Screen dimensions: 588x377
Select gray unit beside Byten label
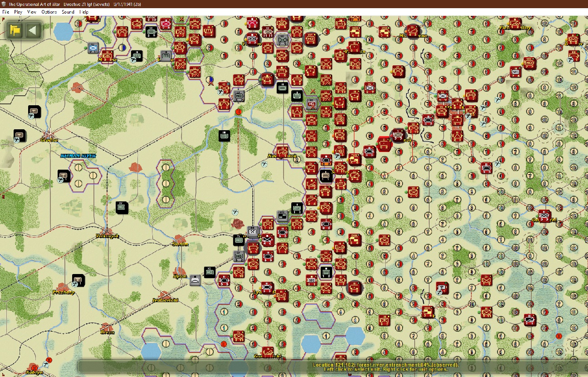(195, 280)
